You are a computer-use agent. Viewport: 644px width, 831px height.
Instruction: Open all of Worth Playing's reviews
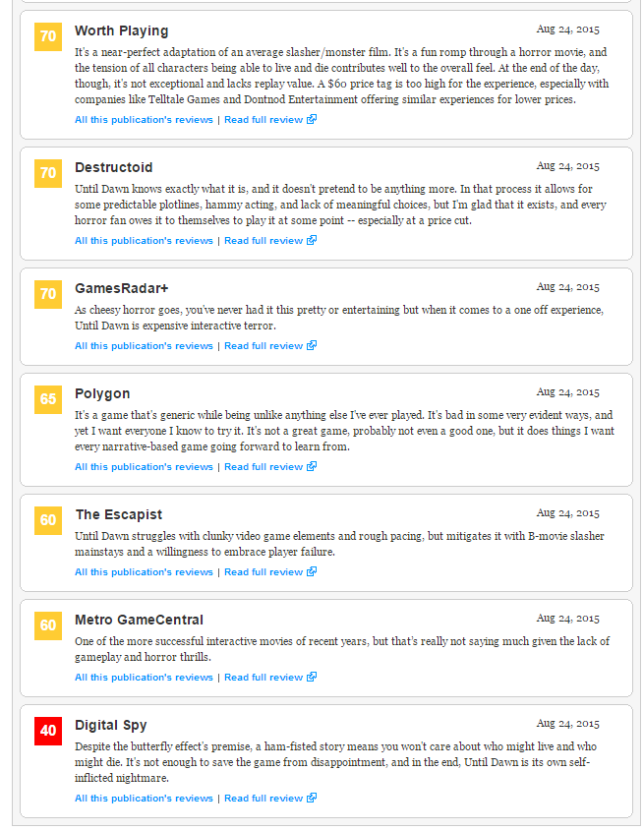(144, 120)
